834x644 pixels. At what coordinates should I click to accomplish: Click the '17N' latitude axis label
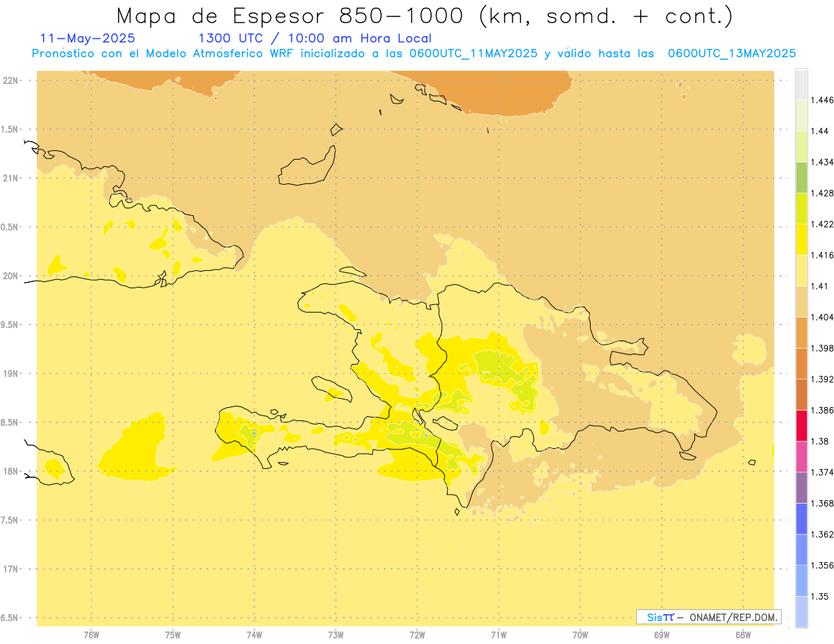coord(10,570)
